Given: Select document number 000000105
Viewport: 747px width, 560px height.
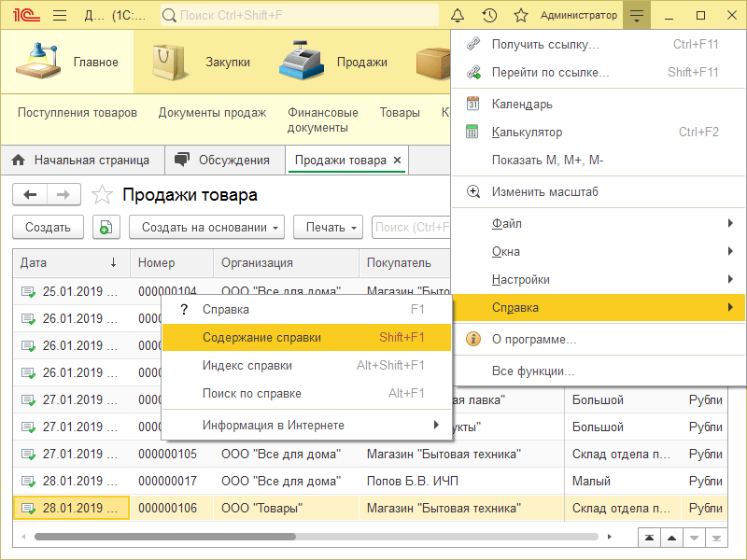Looking at the screenshot, I should coord(167,454).
